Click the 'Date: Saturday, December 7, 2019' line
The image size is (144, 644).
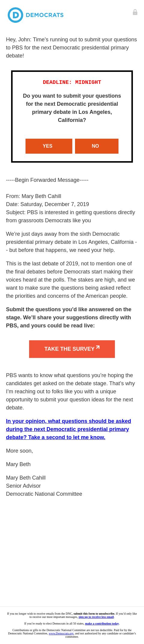[47, 204]
